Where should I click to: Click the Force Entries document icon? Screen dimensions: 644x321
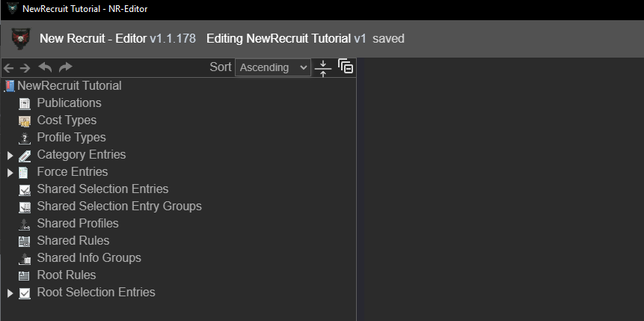(x=24, y=173)
